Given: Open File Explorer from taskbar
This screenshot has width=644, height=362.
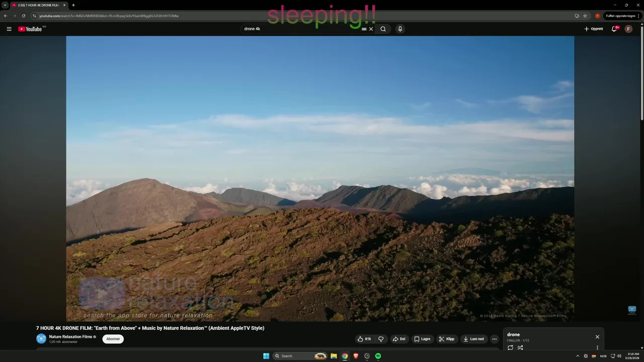Looking at the screenshot, I should 334,356.
